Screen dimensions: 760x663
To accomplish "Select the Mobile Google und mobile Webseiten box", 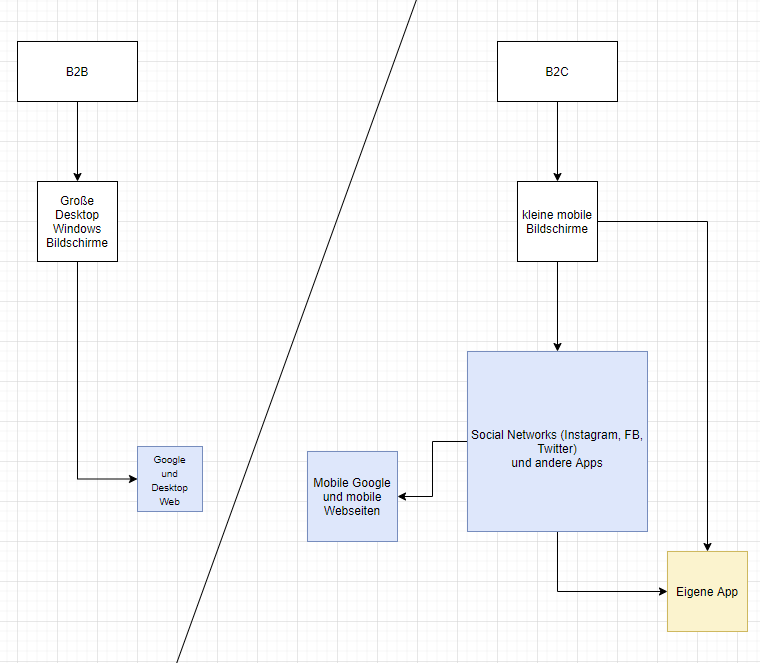I will tap(352, 496).
